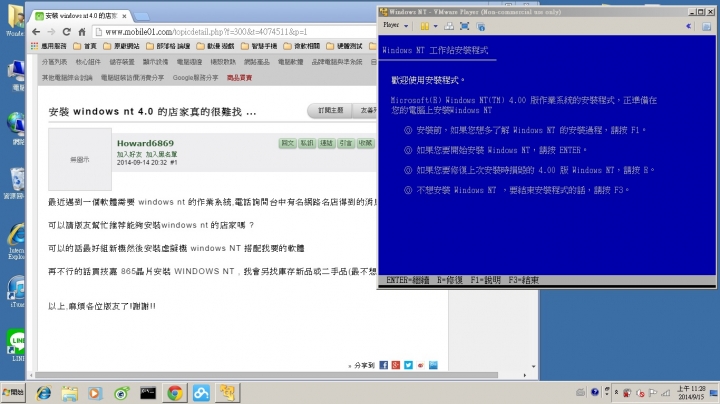The height and width of the screenshot is (404, 720).
Task: Reload the mobile01 page in Chrome
Action: 67,32
